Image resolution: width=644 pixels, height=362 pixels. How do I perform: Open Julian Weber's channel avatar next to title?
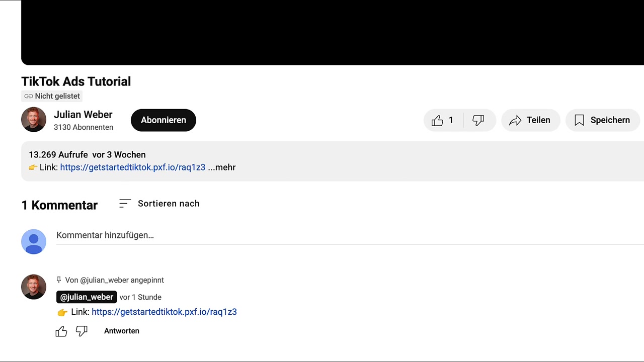pyautogui.click(x=34, y=120)
